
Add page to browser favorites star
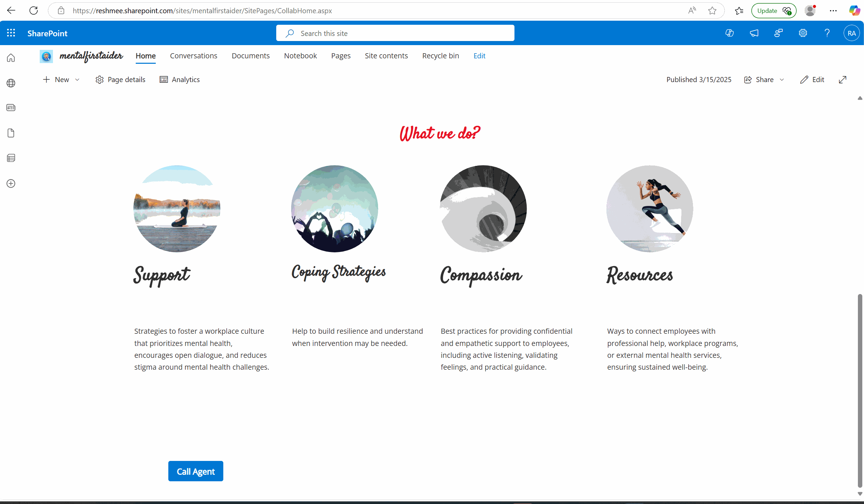pyautogui.click(x=712, y=11)
